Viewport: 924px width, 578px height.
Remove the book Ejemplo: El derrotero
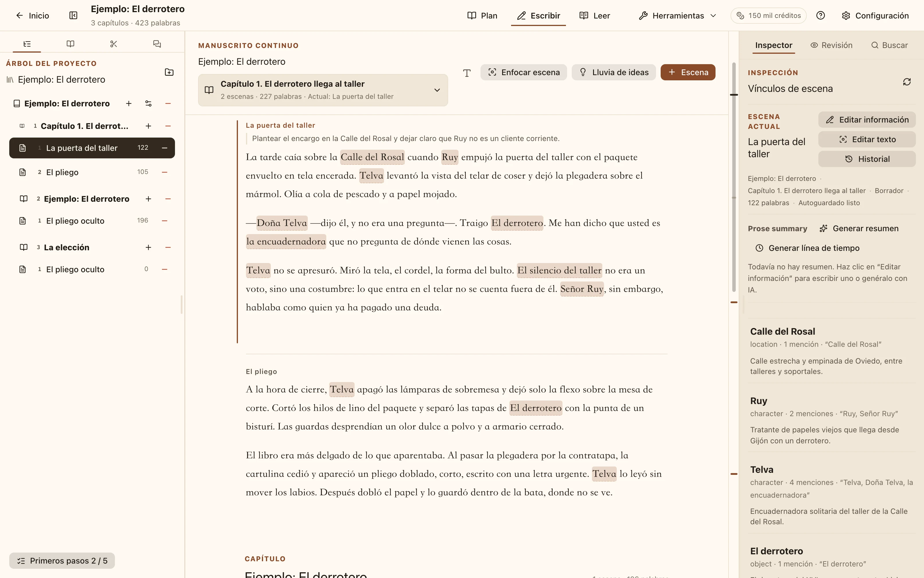[x=168, y=103]
